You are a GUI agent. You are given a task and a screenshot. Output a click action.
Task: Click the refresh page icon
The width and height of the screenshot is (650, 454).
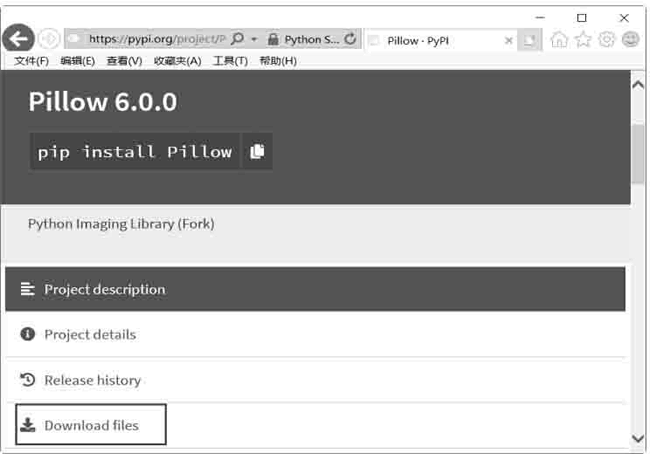[x=350, y=39]
